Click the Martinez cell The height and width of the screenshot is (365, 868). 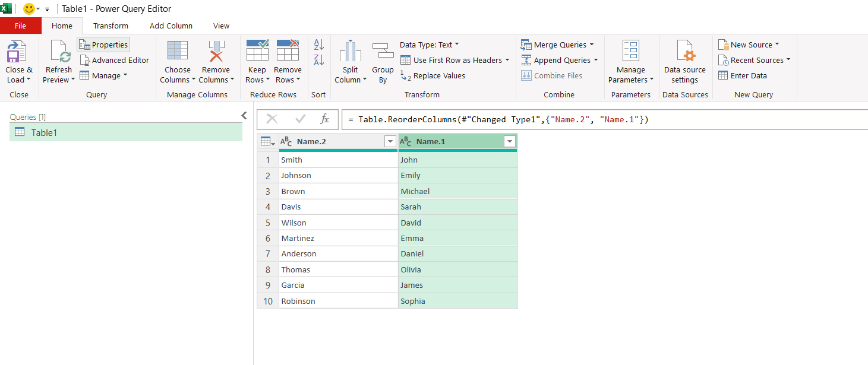(338, 238)
